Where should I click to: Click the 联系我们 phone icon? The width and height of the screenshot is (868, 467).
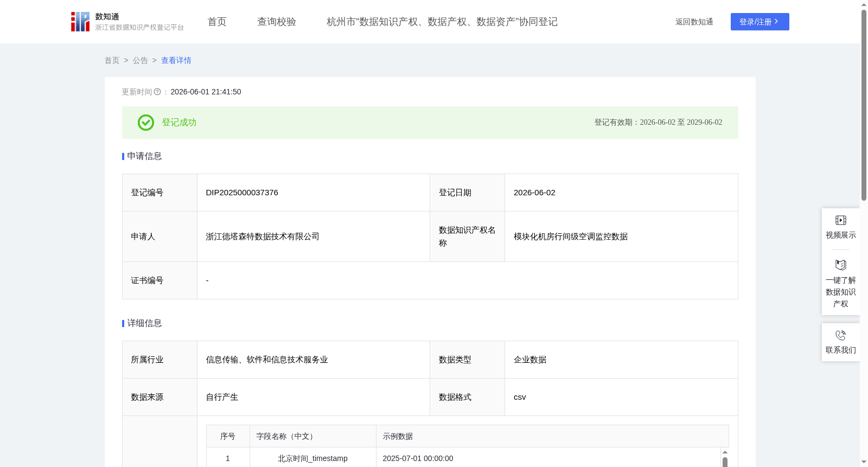click(x=841, y=335)
